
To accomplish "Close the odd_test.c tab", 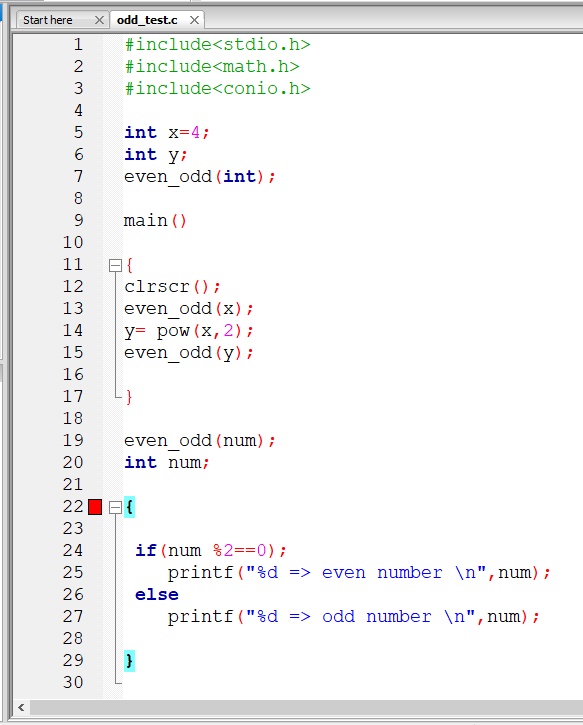I will [x=194, y=20].
